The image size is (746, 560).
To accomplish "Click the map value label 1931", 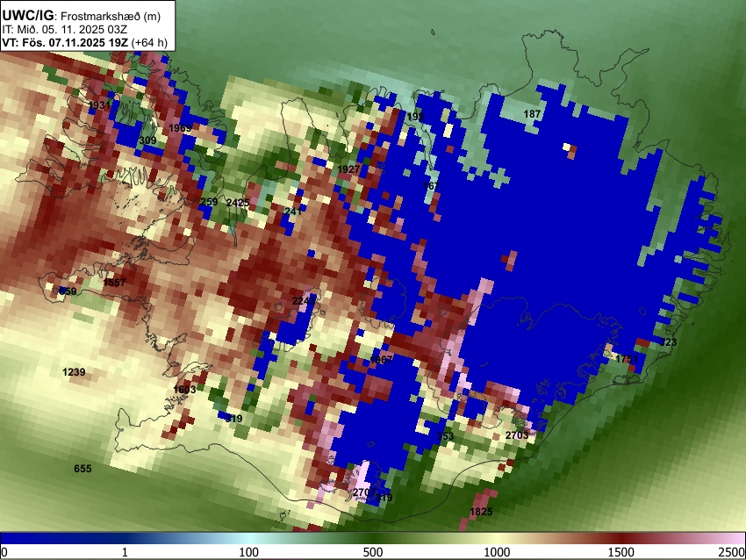I will [99, 104].
